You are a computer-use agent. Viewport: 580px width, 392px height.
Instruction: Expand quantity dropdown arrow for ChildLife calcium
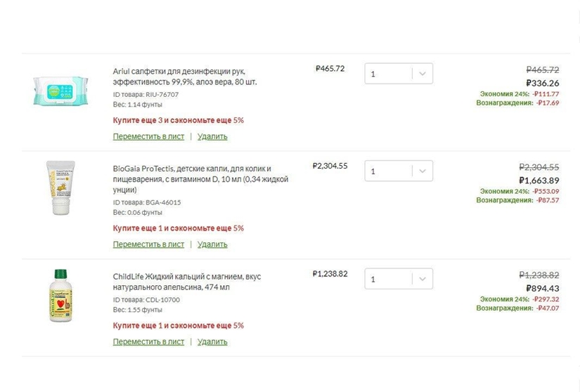[x=422, y=279]
